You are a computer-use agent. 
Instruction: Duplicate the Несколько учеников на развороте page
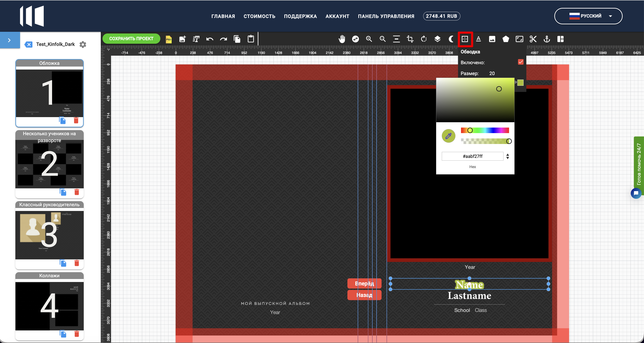(63, 192)
